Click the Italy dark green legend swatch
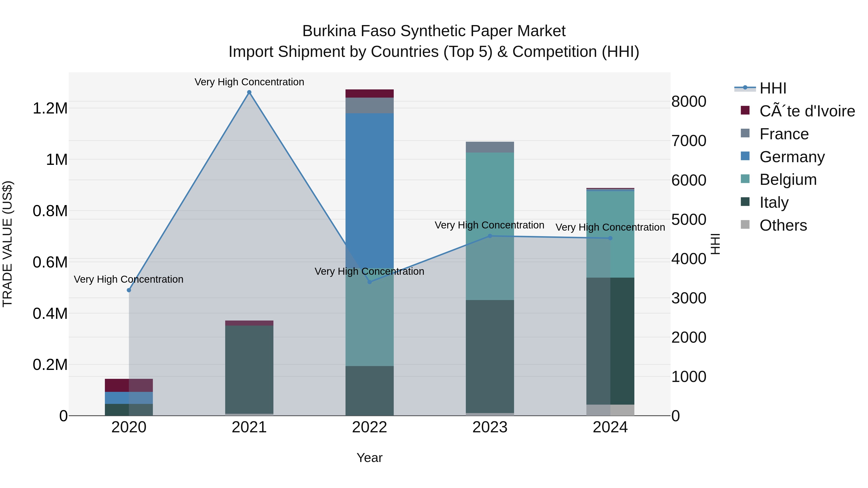 click(x=745, y=202)
